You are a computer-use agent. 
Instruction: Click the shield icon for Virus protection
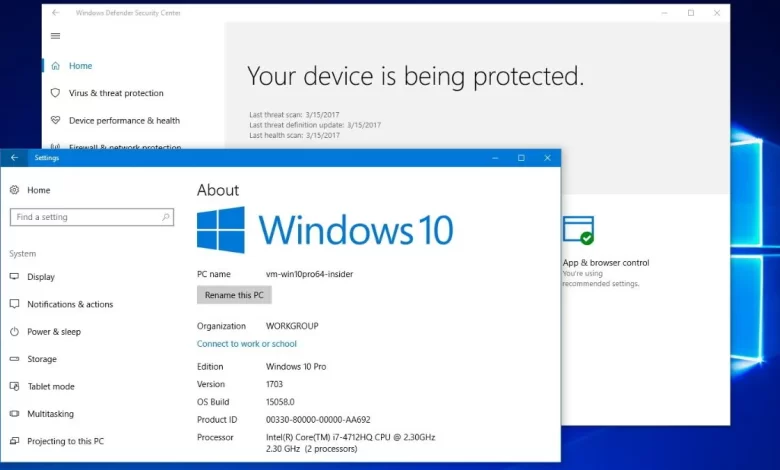[56, 93]
